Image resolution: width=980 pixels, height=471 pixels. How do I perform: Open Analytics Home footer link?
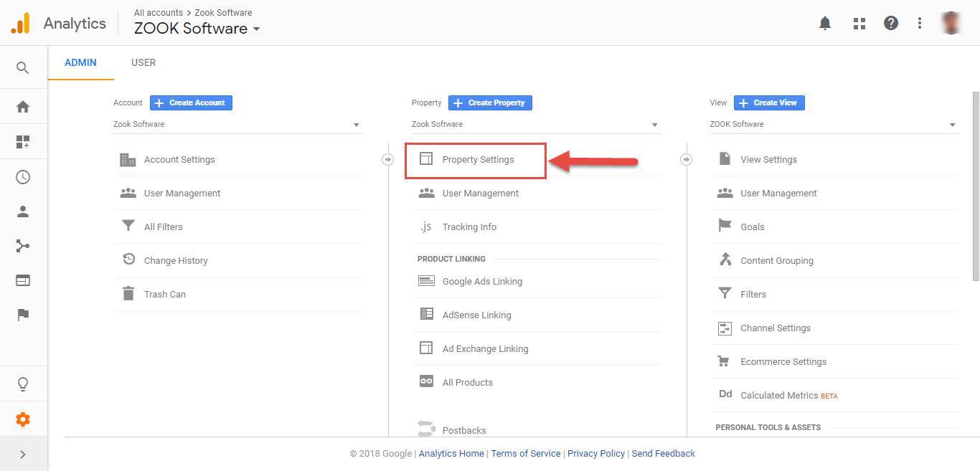tap(451, 454)
